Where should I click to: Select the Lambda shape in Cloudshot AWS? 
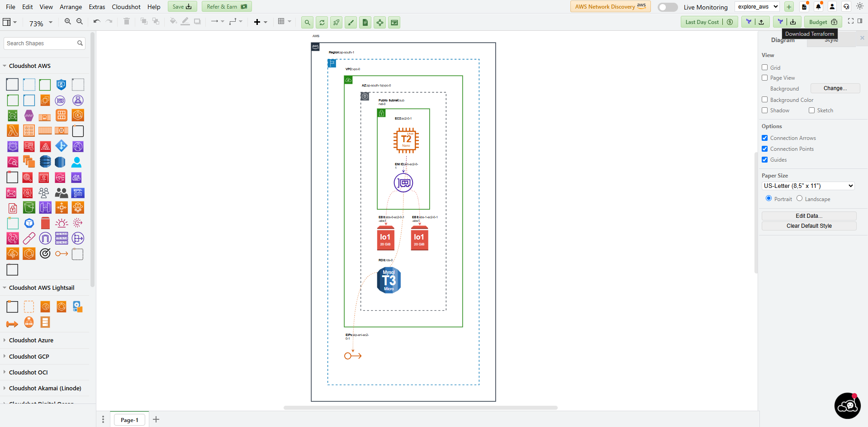pos(13,131)
